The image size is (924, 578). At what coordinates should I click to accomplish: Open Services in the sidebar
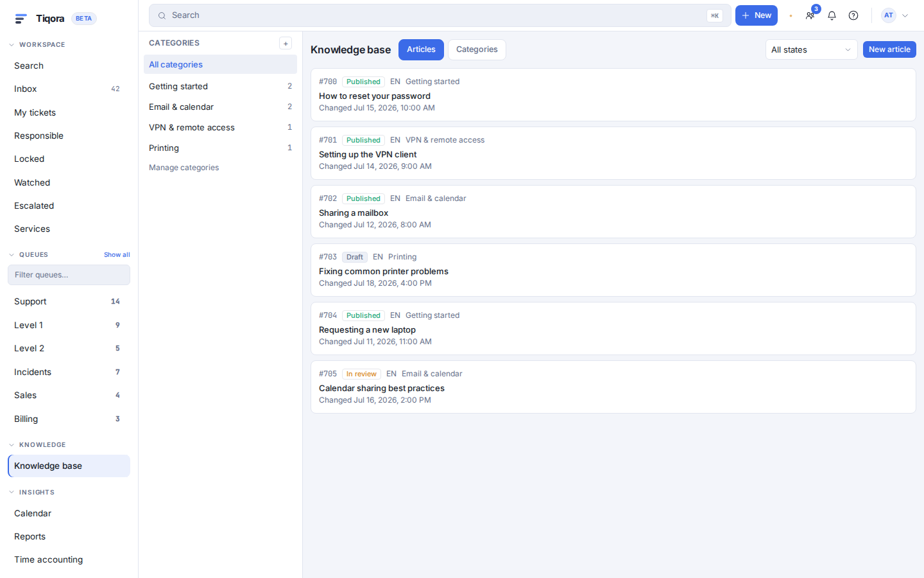[x=69, y=229]
